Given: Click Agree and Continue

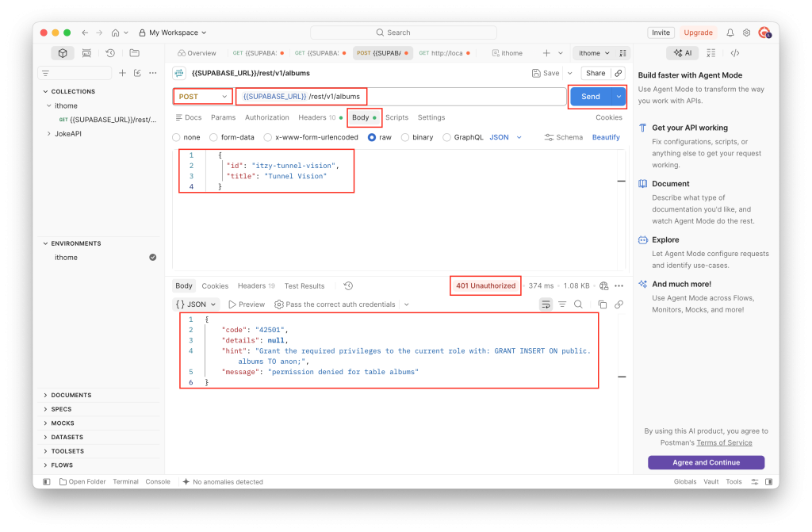Looking at the screenshot, I should 706,462.
